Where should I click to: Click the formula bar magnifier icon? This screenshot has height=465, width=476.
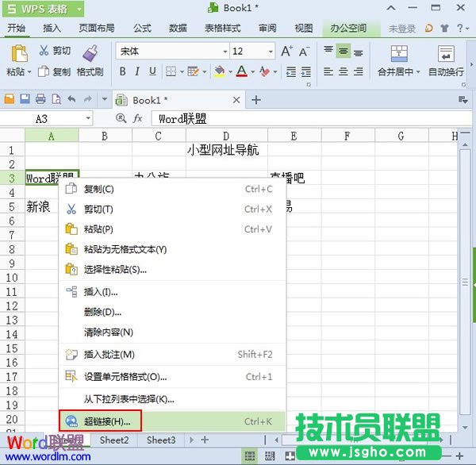121,118
